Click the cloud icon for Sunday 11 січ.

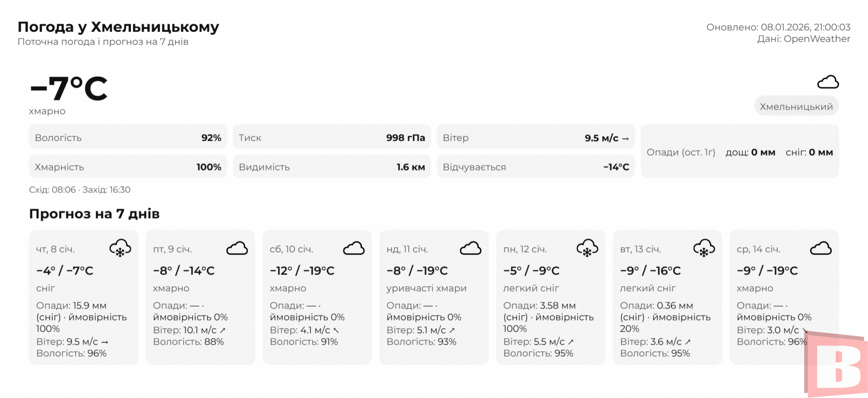coord(470,248)
